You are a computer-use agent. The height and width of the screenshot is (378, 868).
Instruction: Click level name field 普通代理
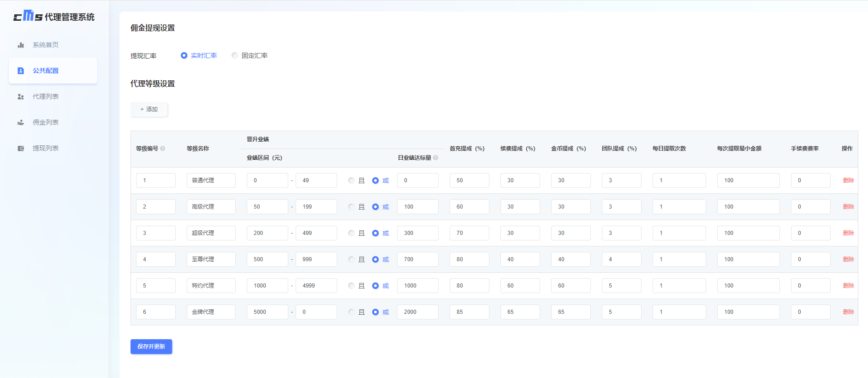(211, 180)
